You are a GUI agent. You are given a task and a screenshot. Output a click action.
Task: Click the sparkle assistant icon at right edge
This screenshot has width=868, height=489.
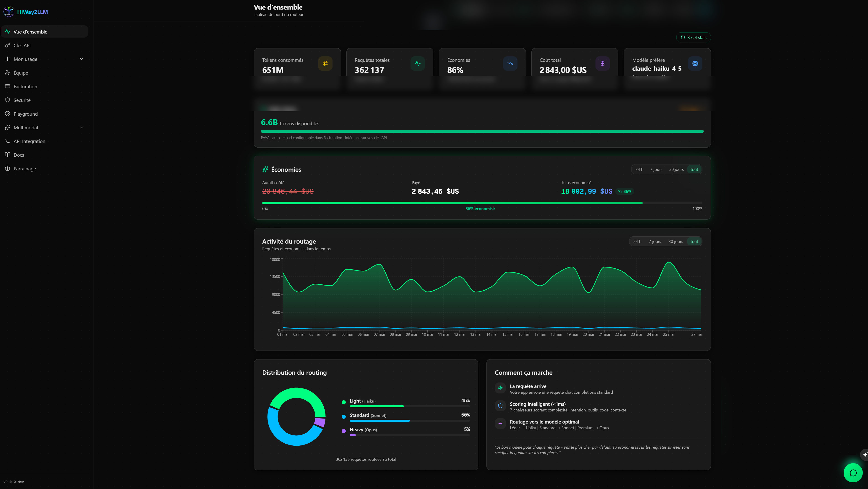(x=865, y=455)
